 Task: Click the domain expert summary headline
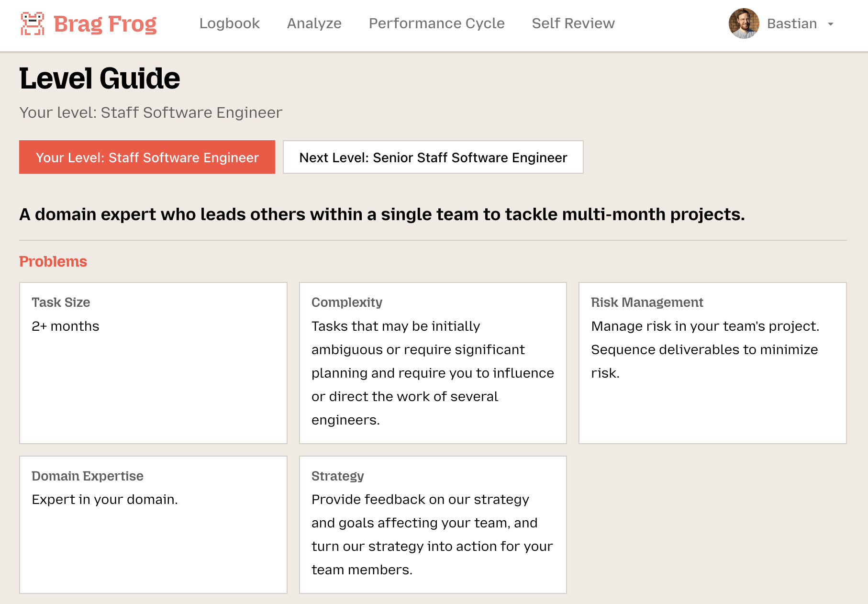(382, 214)
